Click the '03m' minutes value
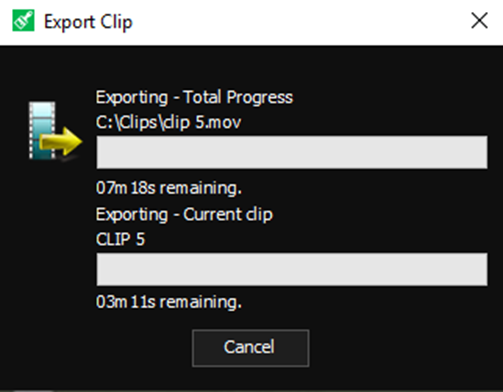Screen dimensions: 503x392 tap(112, 302)
